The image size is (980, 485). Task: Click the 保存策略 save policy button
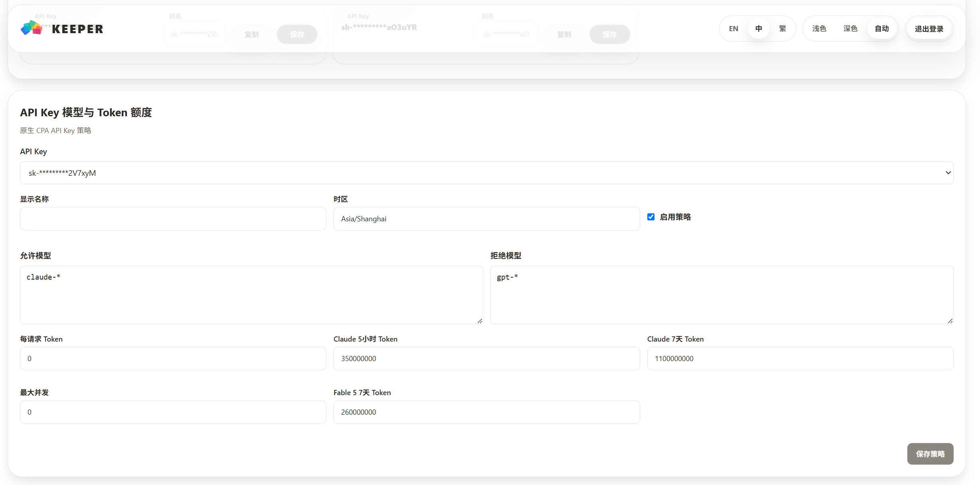pos(930,454)
